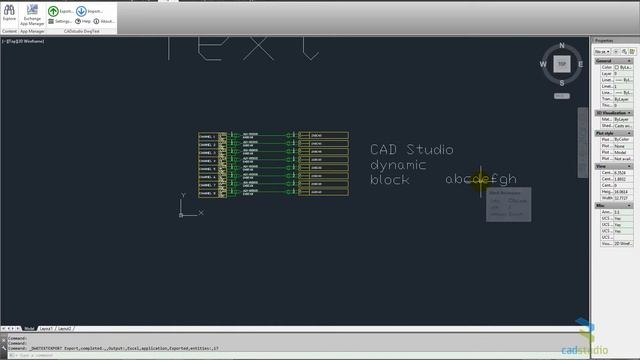Collapse the General properties section
640x360 pixels.
629,61
